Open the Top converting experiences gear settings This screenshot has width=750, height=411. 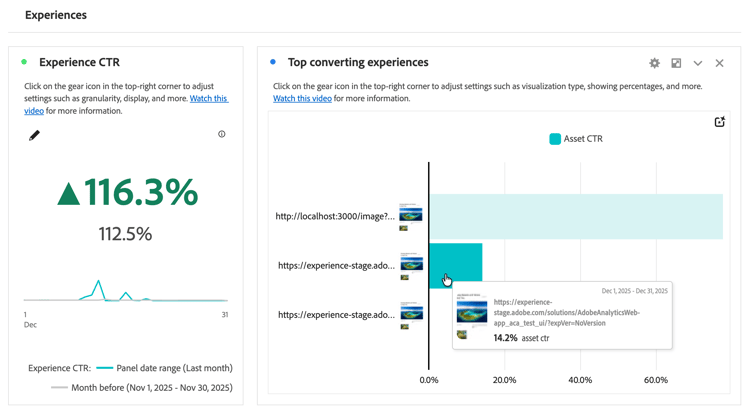coord(654,63)
